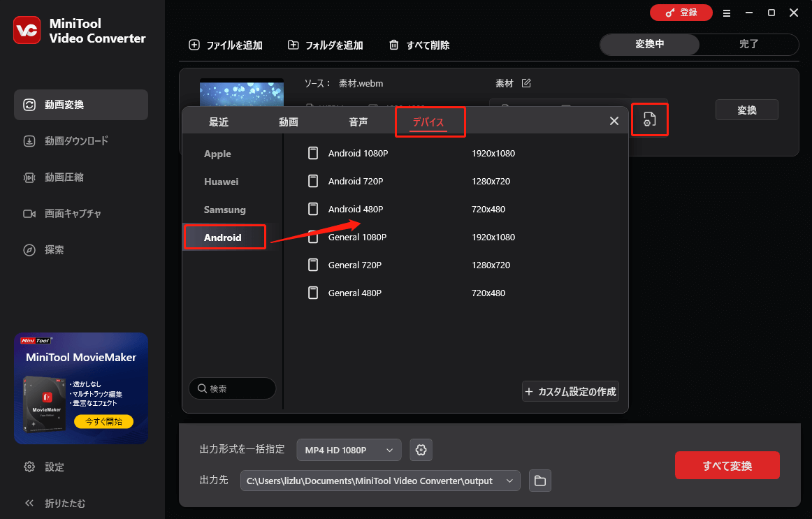Open the hamburger menu in title bar

(727, 13)
